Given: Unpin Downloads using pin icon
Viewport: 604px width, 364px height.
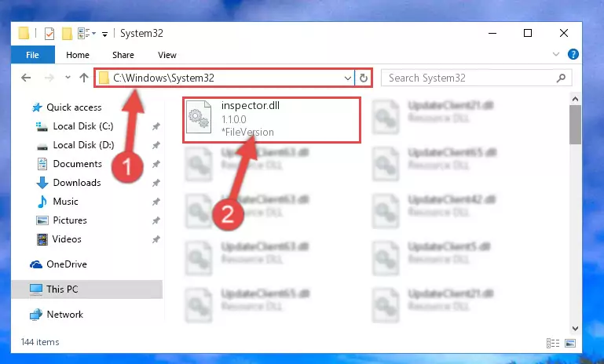Looking at the screenshot, I should [x=156, y=183].
